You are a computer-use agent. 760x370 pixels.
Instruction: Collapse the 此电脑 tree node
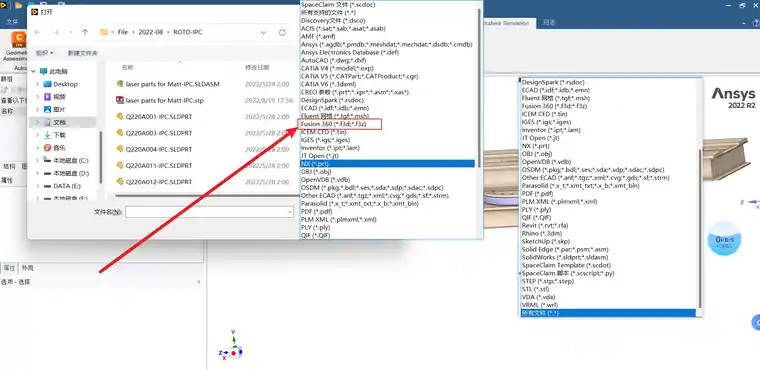tap(33, 71)
